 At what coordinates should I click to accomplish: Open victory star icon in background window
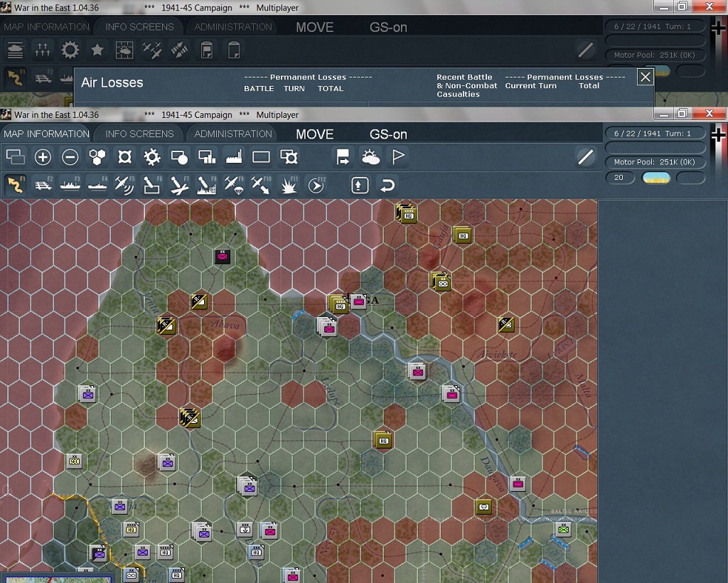tap(97, 50)
